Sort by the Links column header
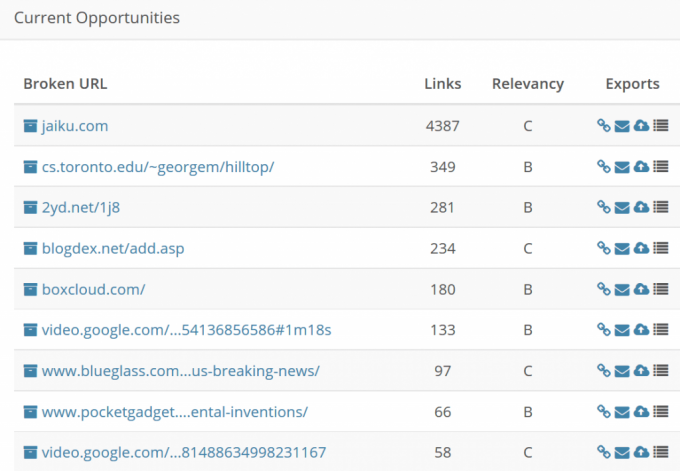The height and width of the screenshot is (471, 680). [442, 84]
